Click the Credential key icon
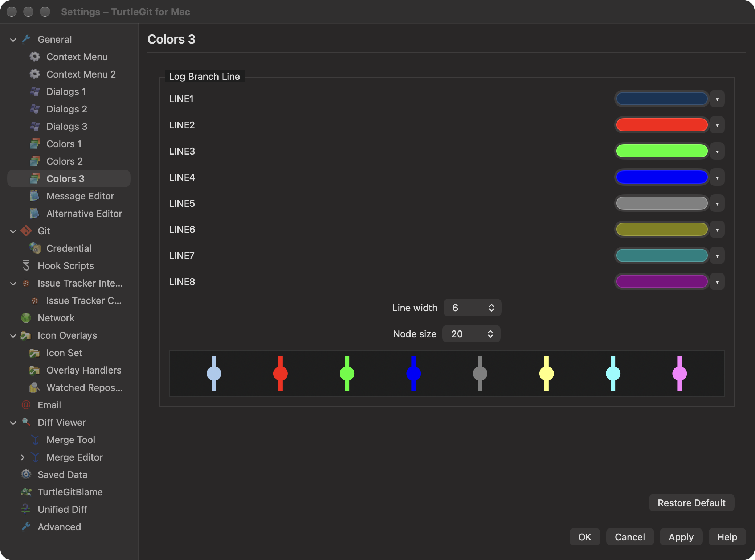The image size is (755, 560). [x=35, y=248]
